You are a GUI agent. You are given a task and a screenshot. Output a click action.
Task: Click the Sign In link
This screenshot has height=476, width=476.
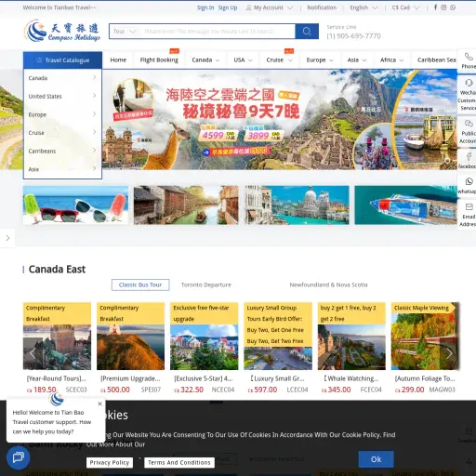point(205,7)
